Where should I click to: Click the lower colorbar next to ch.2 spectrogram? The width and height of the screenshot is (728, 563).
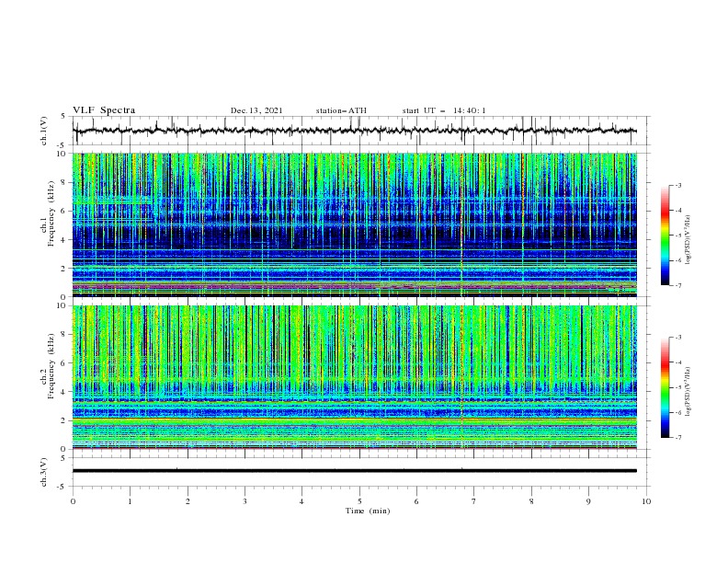click(x=665, y=387)
